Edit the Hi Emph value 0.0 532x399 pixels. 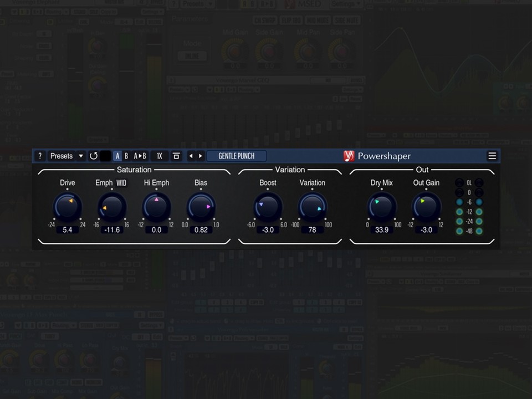click(x=156, y=229)
